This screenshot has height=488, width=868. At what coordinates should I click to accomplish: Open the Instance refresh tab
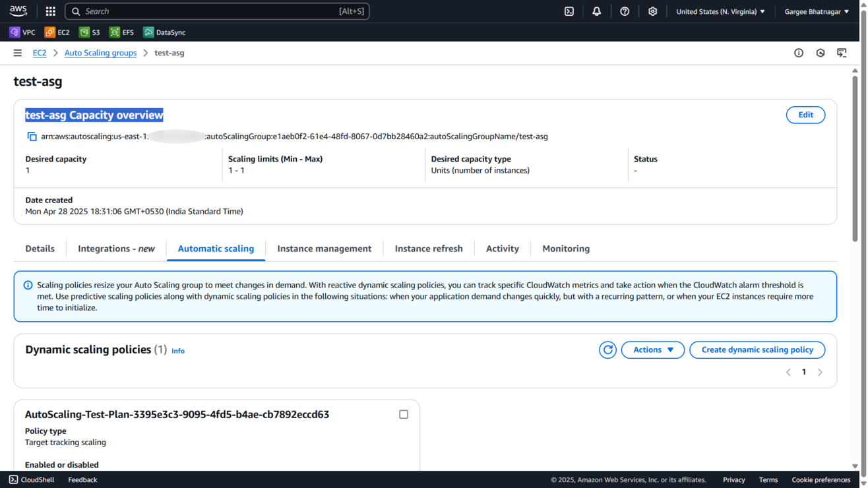click(429, 249)
